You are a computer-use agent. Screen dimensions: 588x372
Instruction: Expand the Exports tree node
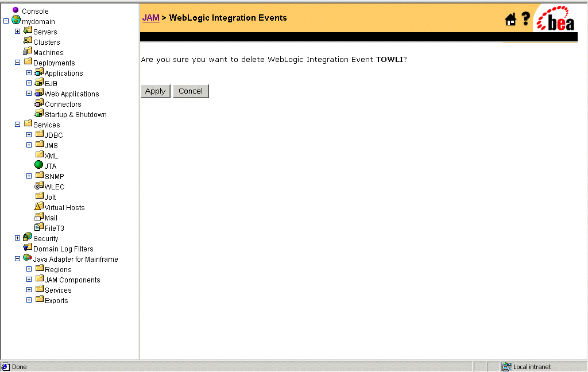(29, 300)
